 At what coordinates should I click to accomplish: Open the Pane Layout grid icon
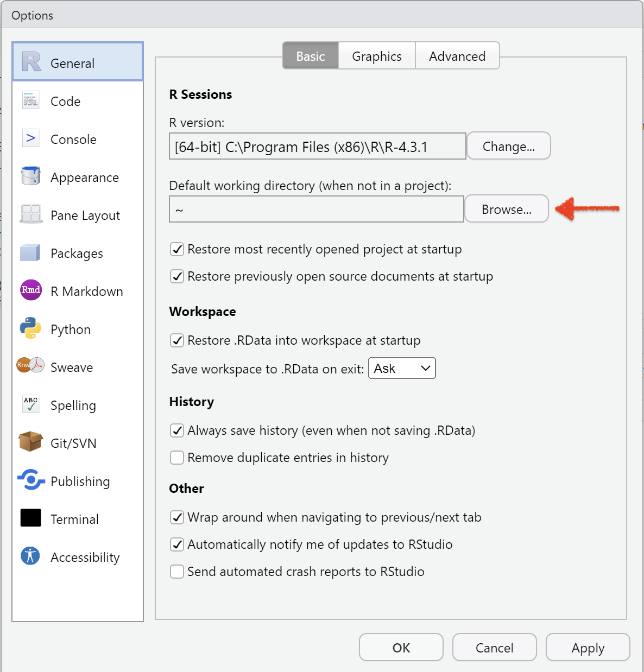(31, 214)
